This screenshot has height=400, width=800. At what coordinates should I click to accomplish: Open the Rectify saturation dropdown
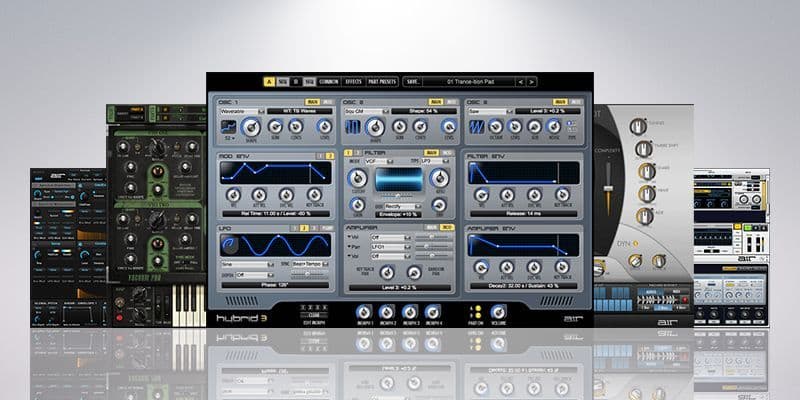coord(403,207)
